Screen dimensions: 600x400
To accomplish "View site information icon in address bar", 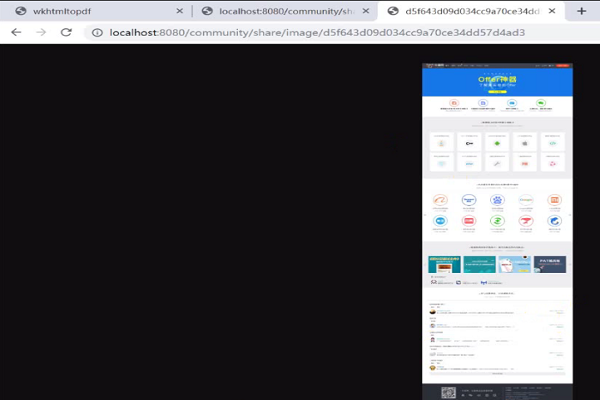I will point(97,33).
